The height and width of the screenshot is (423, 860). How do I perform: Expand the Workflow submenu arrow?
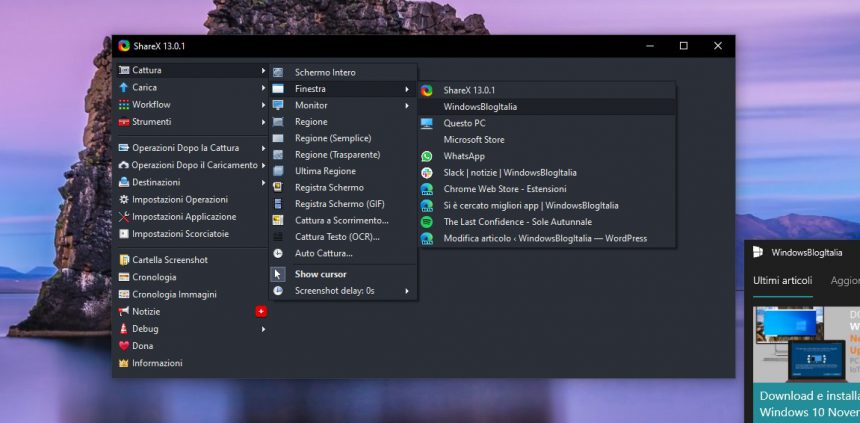click(x=264, y=105)
